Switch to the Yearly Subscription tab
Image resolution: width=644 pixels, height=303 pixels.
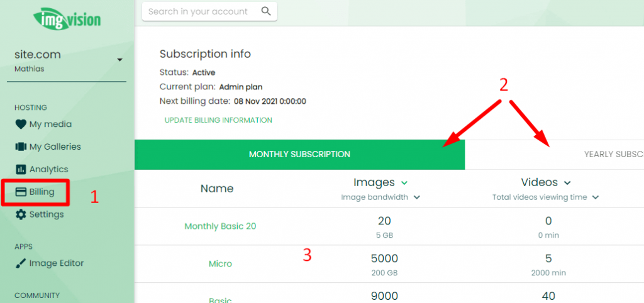(555, 155)
